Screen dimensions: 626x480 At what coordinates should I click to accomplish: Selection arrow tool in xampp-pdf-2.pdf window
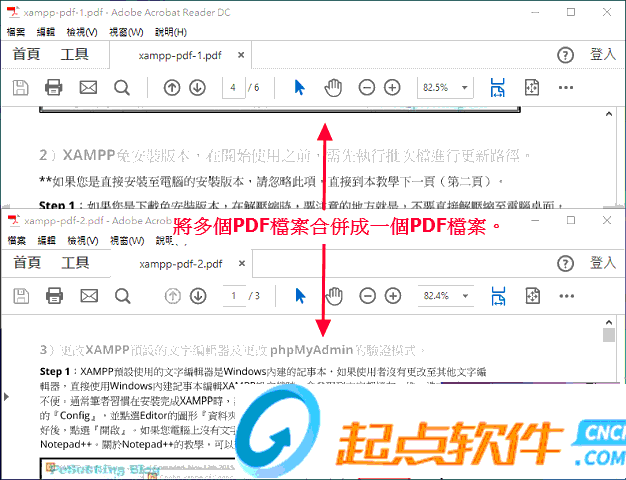click(x=300, y=296)
